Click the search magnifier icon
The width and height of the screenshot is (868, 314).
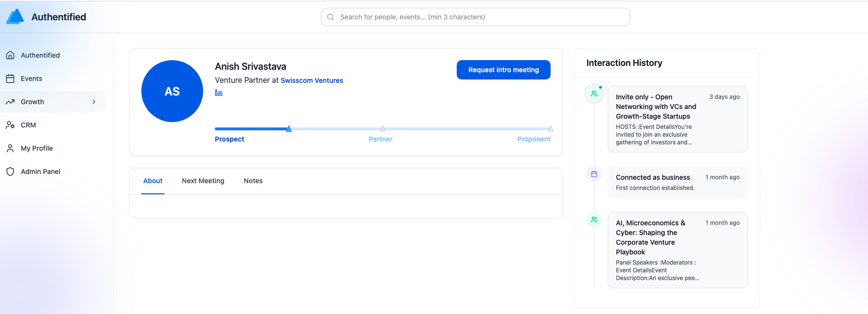(330, 17)
